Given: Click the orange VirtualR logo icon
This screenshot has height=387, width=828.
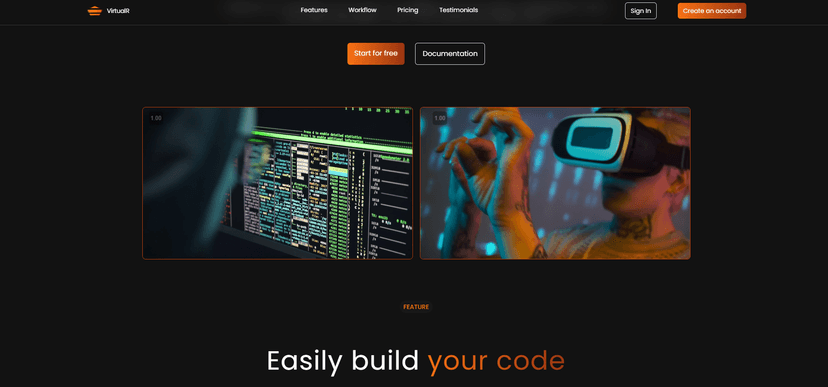Looking at the screenshot, I should (94, 11).
